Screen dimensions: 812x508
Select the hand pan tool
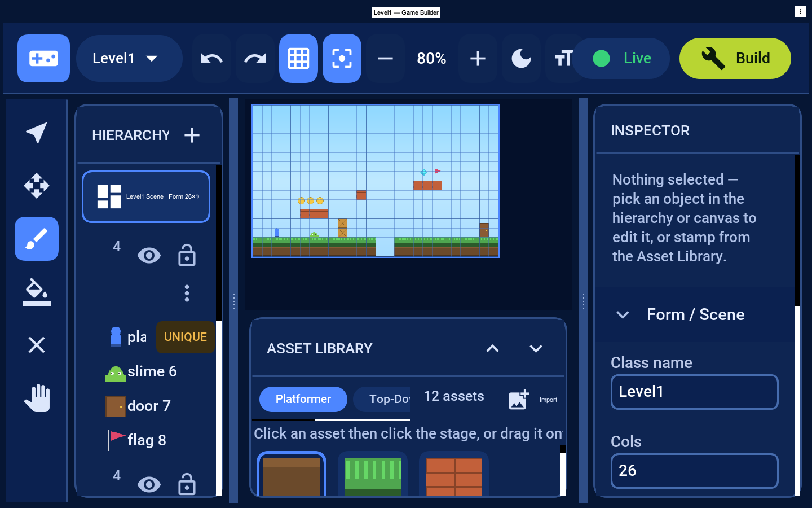coord(37,398)
